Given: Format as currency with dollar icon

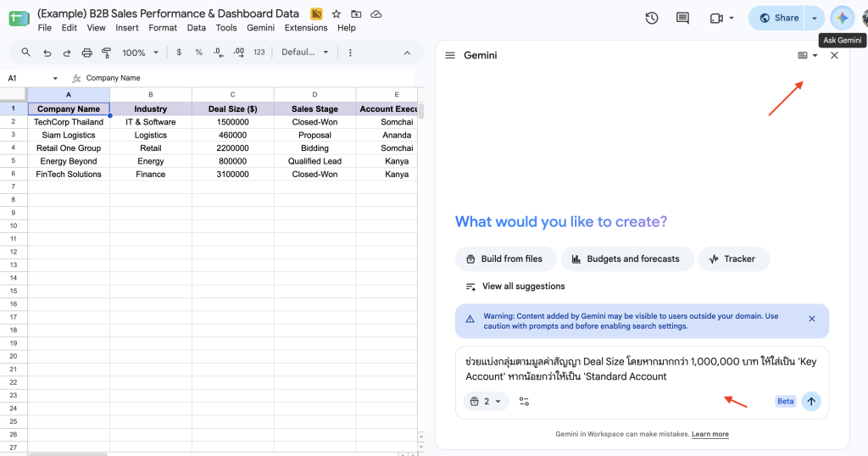Looking at the screenshot, I should point(179,53).
